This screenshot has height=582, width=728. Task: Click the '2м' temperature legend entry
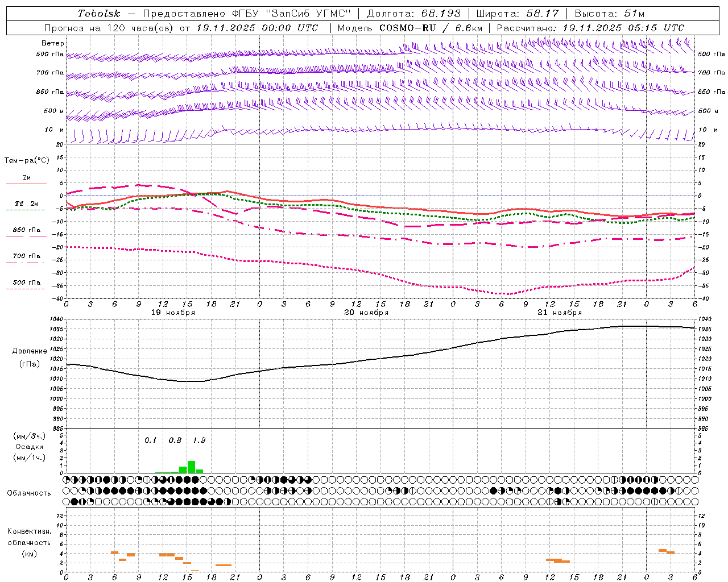[x=27, y=177]
